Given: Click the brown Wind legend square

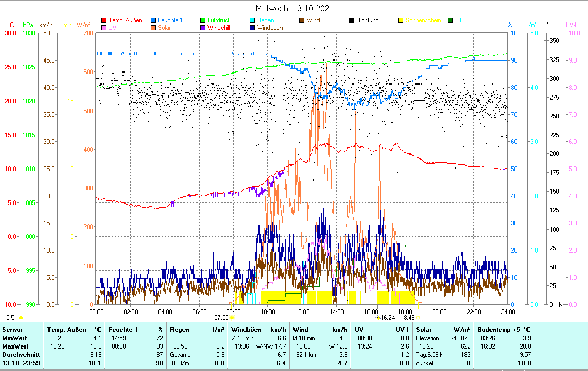Looking at the screenshot, I should click(302, 21).
